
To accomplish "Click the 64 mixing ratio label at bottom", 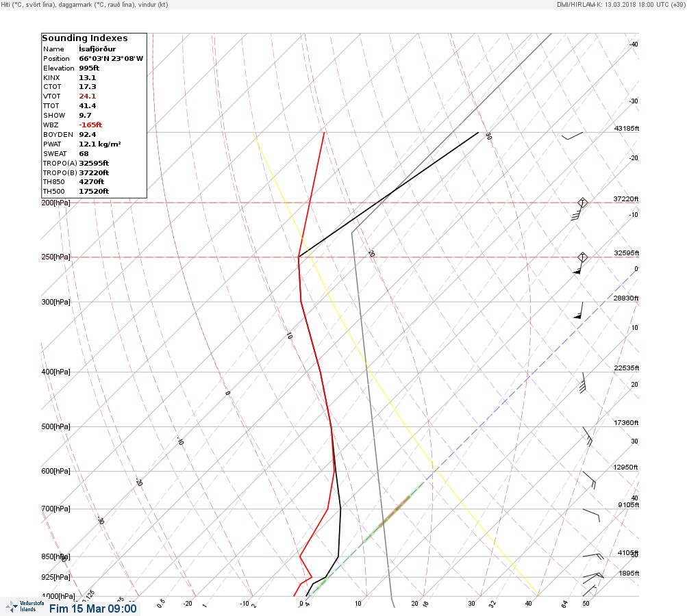I will coord(564,604).
